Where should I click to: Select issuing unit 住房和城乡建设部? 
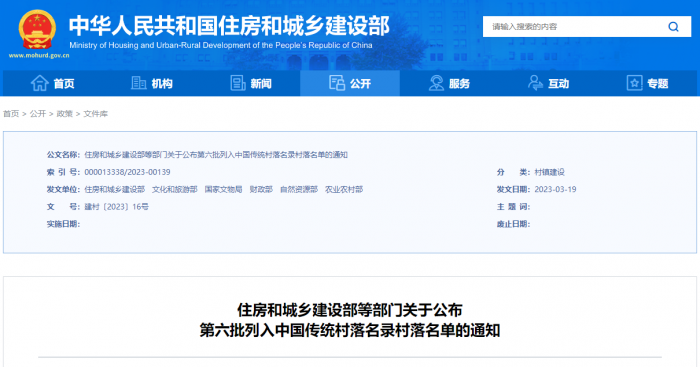(115, 189)
